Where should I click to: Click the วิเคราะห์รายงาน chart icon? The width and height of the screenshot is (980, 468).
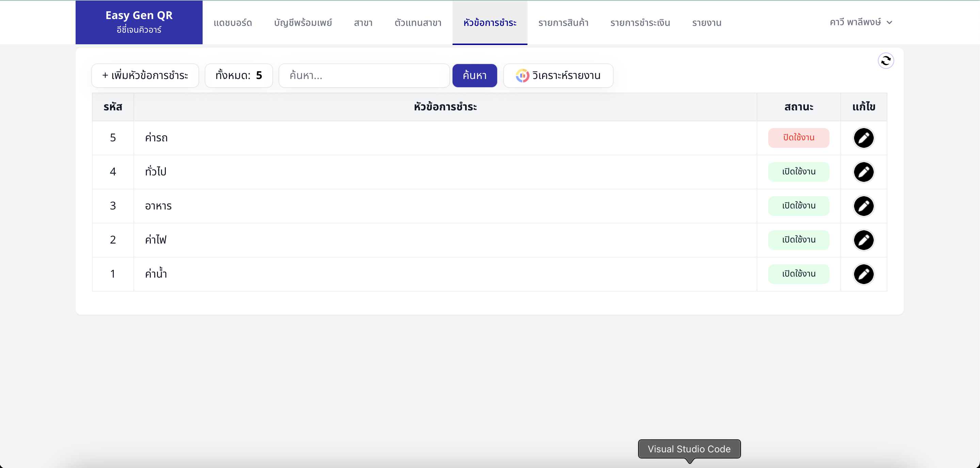coord(522,75)
